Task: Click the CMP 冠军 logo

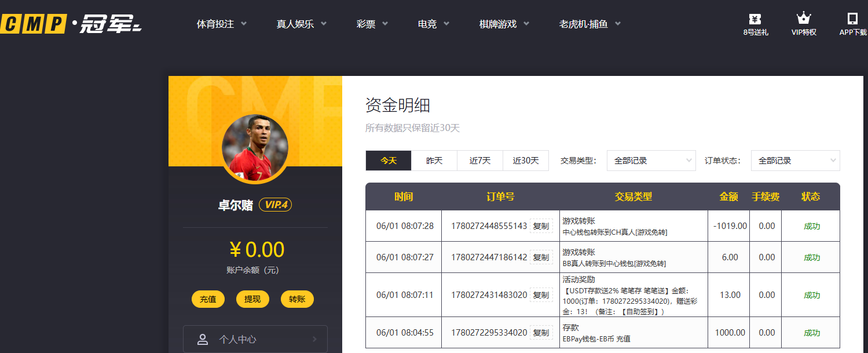Action: tap(71, 24)
